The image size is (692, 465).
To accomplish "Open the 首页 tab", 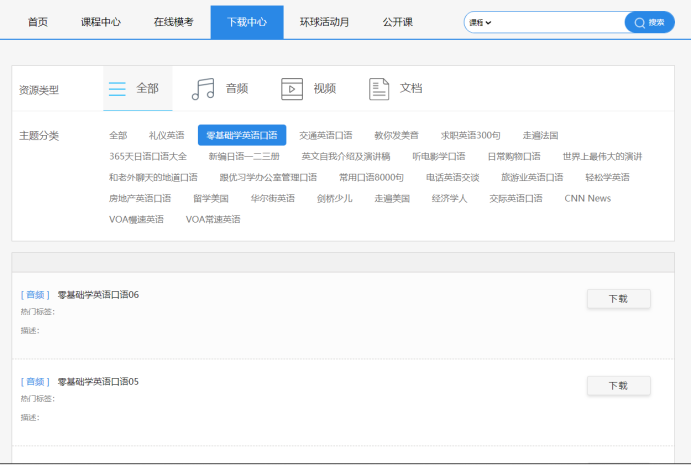I will pyautogui.click(x=38, y=22).
